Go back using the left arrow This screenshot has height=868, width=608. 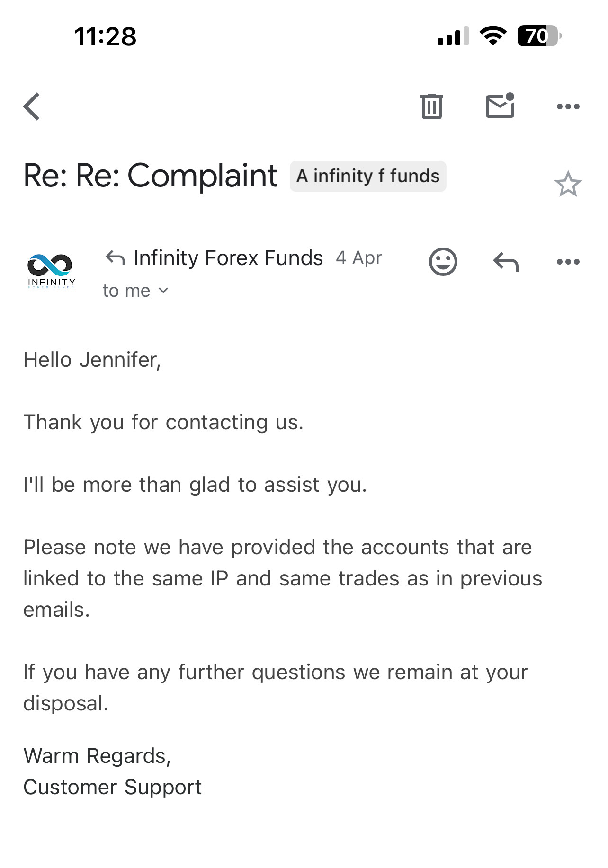click(32, 106)
